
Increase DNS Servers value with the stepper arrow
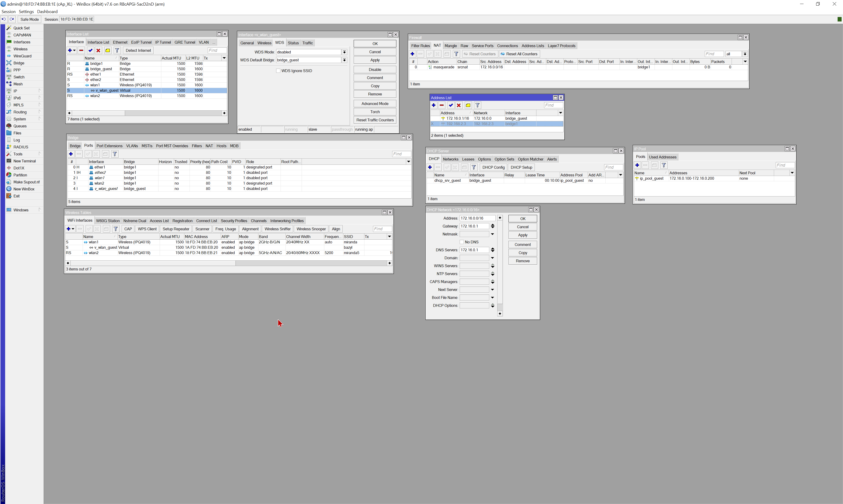click(x=493, y=248)
